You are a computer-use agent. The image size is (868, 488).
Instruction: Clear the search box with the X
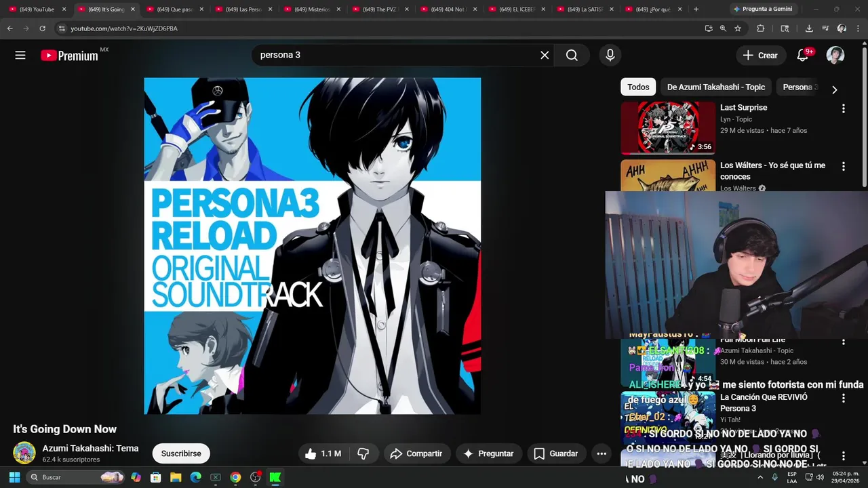click(x=545, y=55)
